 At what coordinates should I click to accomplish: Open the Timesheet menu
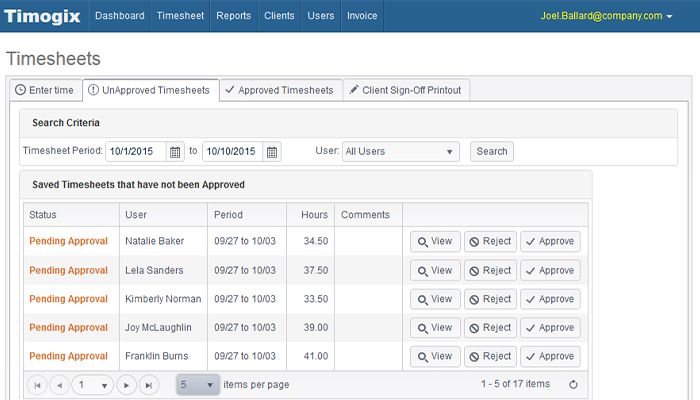tap(180, 16)
